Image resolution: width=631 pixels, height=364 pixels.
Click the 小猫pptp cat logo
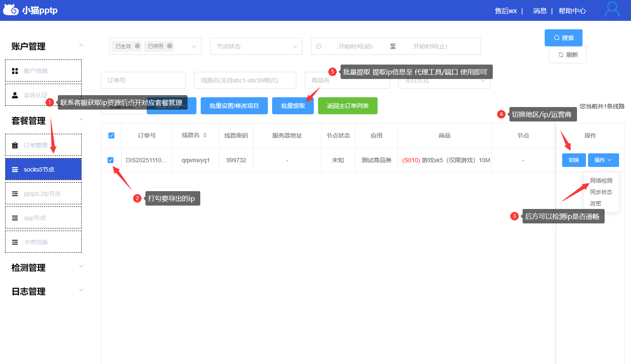(x=10, y=9)
